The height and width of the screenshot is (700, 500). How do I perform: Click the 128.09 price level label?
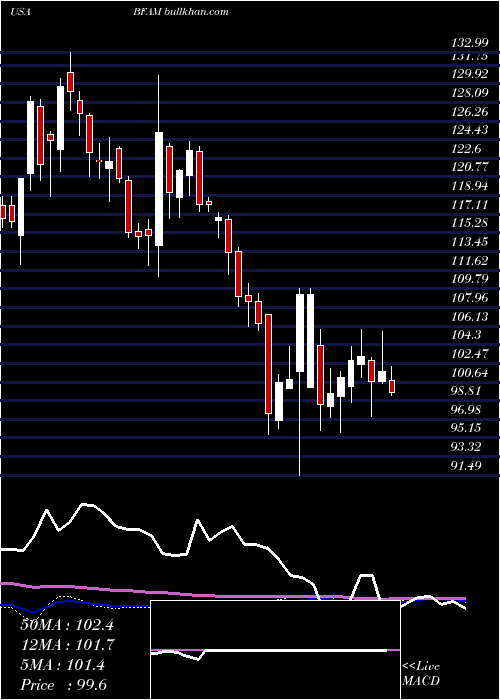(x=470, y=93)
